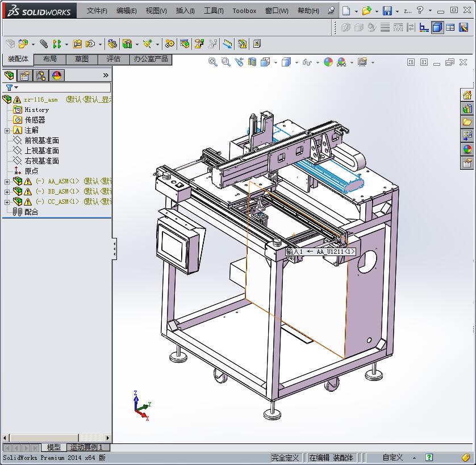Click 自定义 in the status bar

pos(393,458)
